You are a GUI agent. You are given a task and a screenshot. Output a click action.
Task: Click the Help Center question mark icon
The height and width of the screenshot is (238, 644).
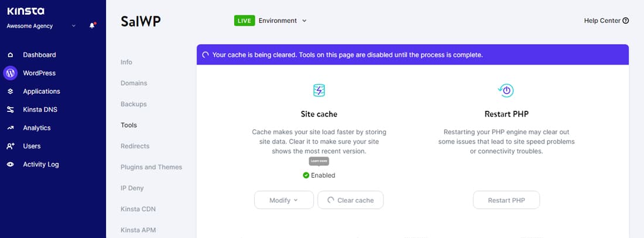coord(626,21)
